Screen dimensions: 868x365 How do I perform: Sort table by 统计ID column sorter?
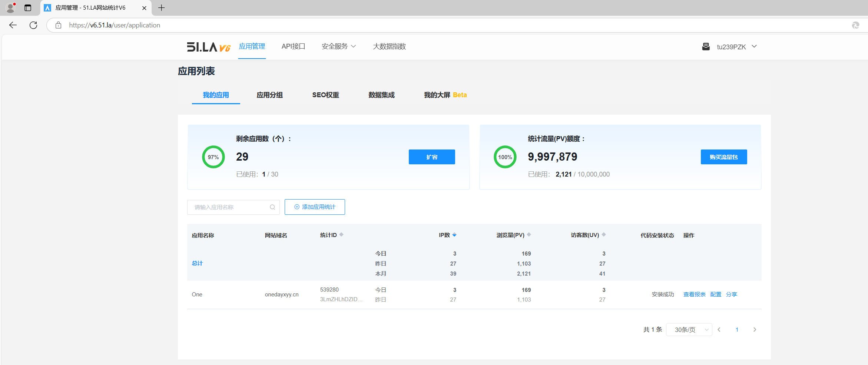tap(341, 234)
